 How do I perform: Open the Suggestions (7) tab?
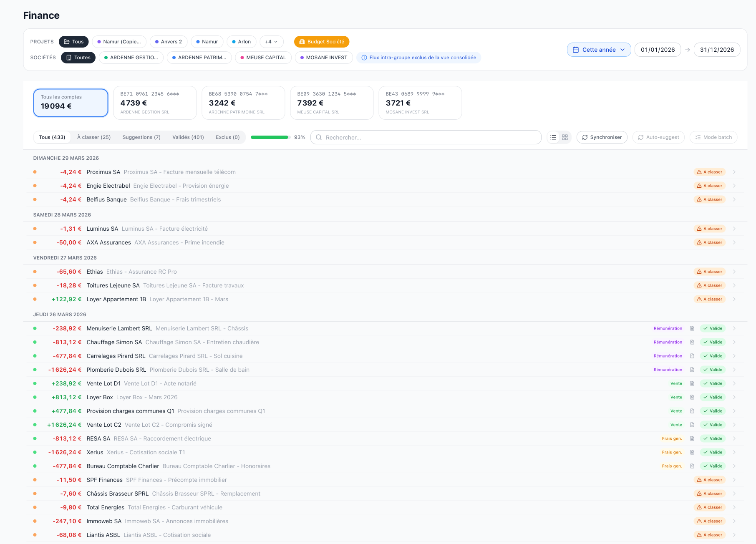pyautogui.click(x=141, y=137)
